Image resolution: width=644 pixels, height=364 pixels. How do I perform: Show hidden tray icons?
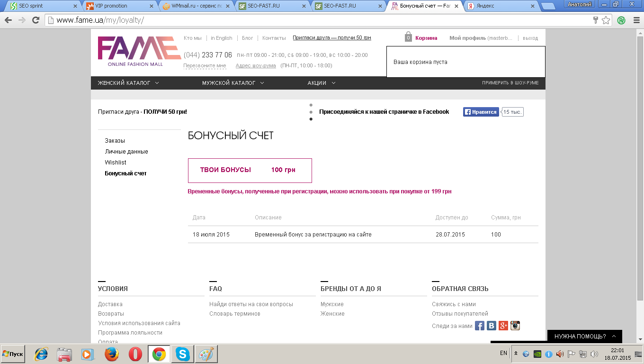tap(516, 354)
